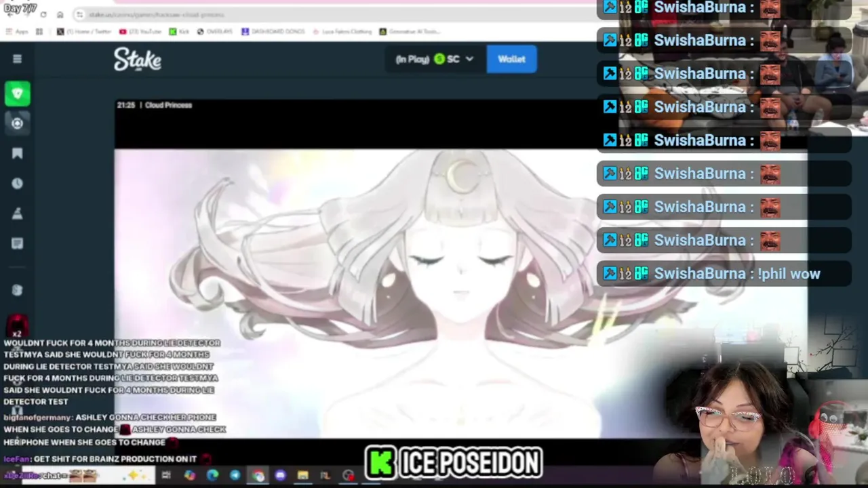868x488 pixels.
Task: Open the Generative AI Tools bookmark
Action: (x=410, y=31)
